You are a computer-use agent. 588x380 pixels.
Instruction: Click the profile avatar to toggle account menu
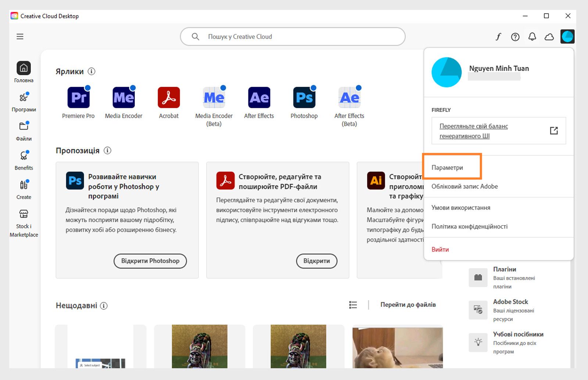[567, 37]
